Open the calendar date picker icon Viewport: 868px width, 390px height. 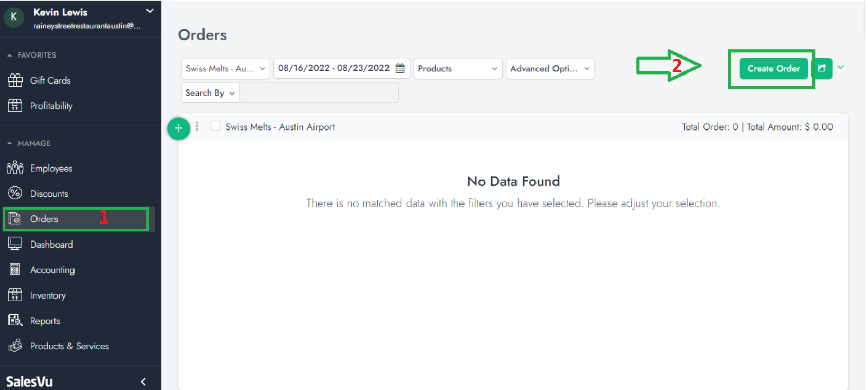400,68
